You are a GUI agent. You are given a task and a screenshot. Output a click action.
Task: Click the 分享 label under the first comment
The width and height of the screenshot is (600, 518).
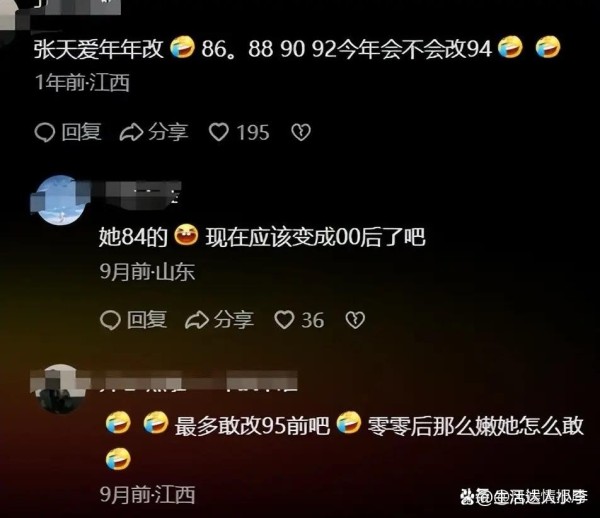[168, 132]
